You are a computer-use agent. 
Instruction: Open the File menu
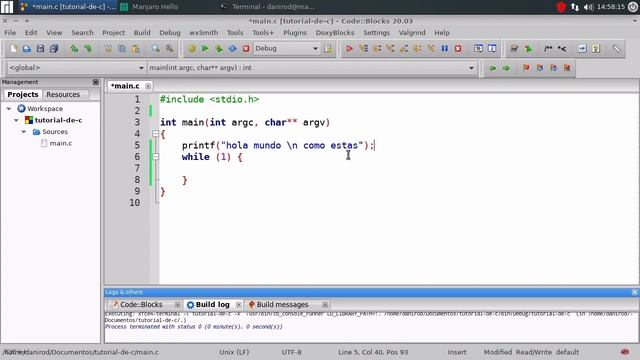[10, 33]
